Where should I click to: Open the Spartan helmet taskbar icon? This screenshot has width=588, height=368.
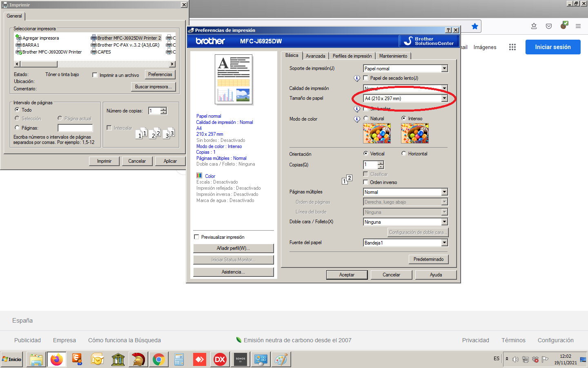coord(138,359)
